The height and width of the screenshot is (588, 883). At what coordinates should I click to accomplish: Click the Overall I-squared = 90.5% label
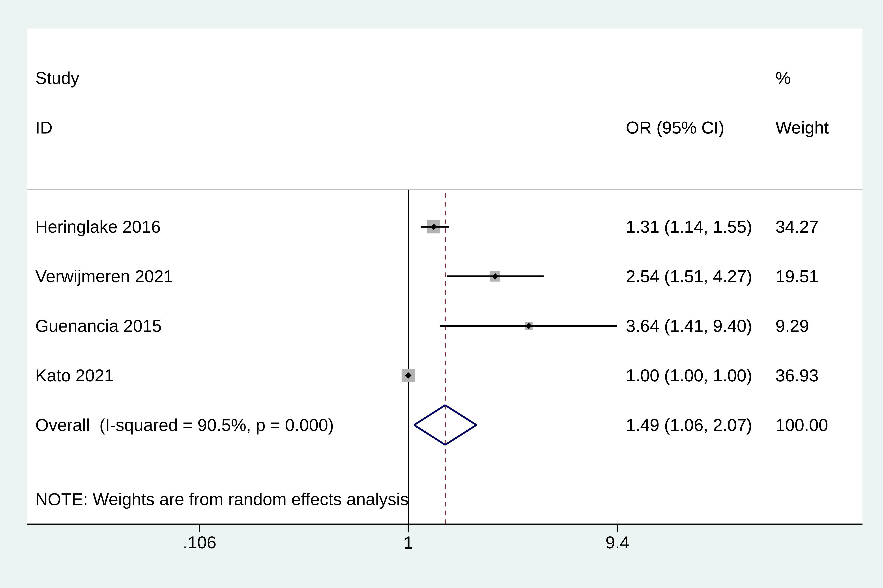(184, 425)
